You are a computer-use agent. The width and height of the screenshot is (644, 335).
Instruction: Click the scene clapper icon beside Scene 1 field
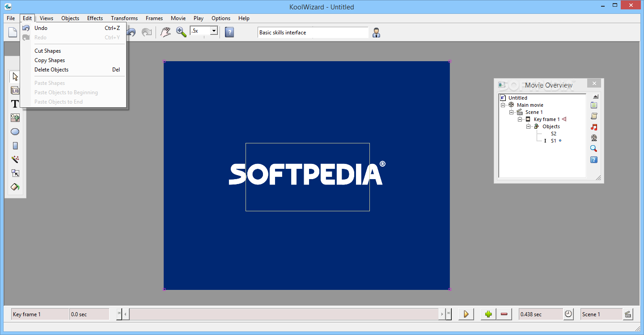click(x=628, y=314)
